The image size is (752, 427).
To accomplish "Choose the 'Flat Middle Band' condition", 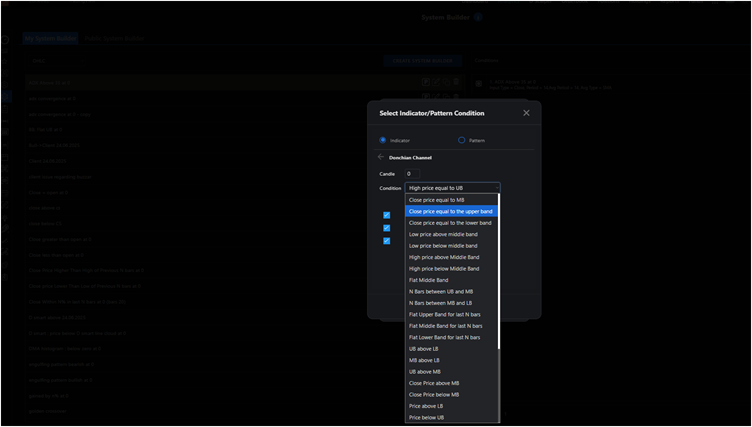I will pyautogui.click(x=452, y=280).
